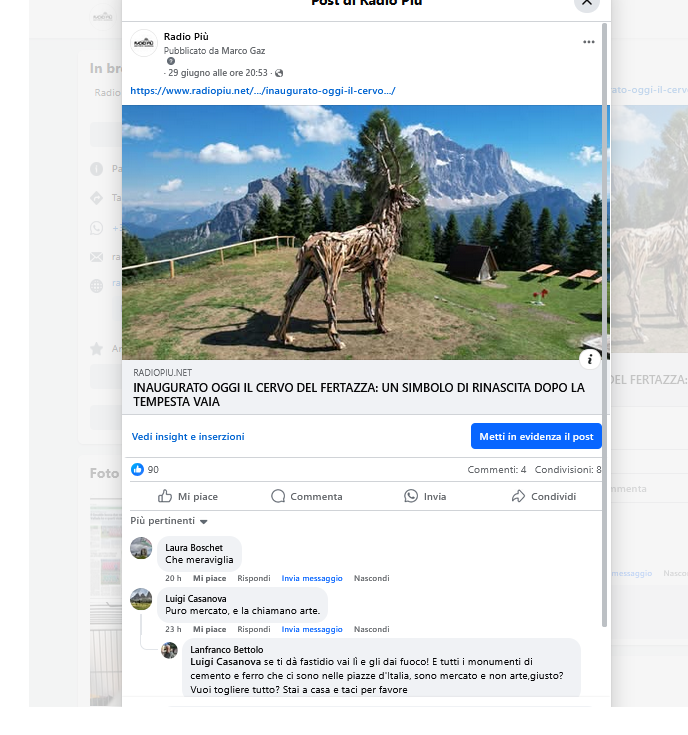Screen dimensions: 688x735
Task: Show the Condivisioni count list
Action: click(x=568, y=470)
